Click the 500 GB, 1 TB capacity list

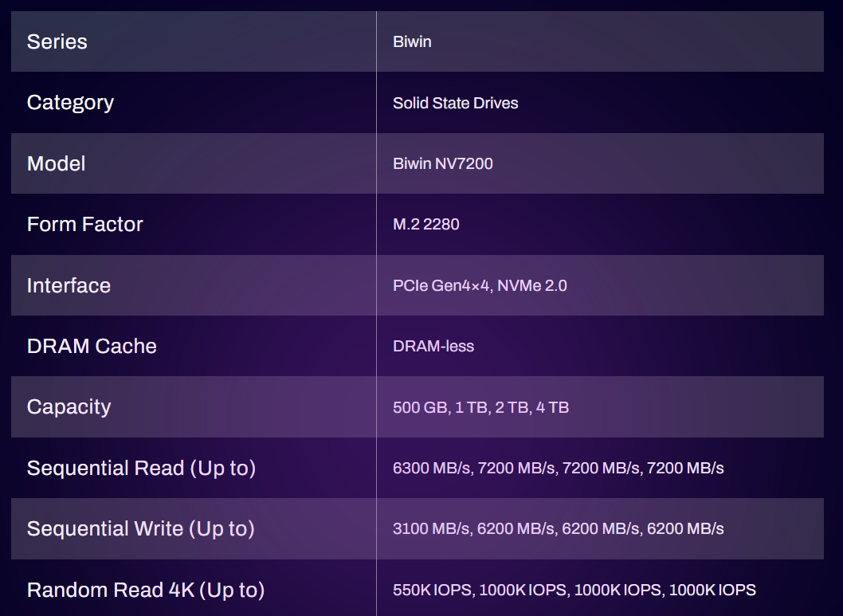[x=480, y=407]
